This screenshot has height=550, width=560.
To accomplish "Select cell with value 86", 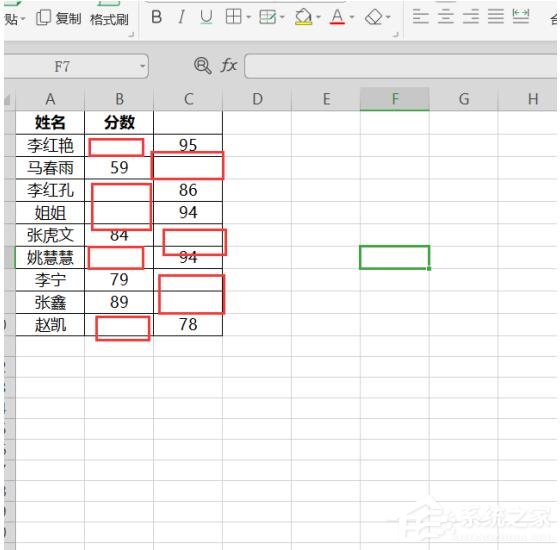I will 188,190.
